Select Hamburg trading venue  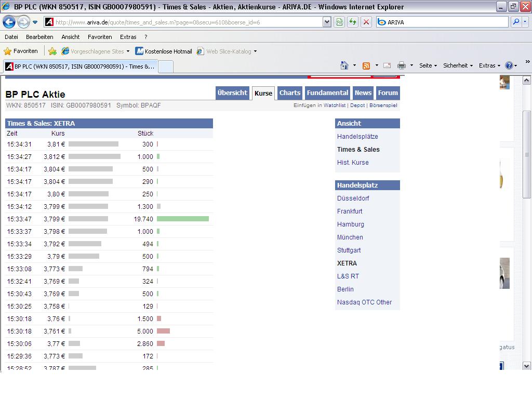click(351, 224)
